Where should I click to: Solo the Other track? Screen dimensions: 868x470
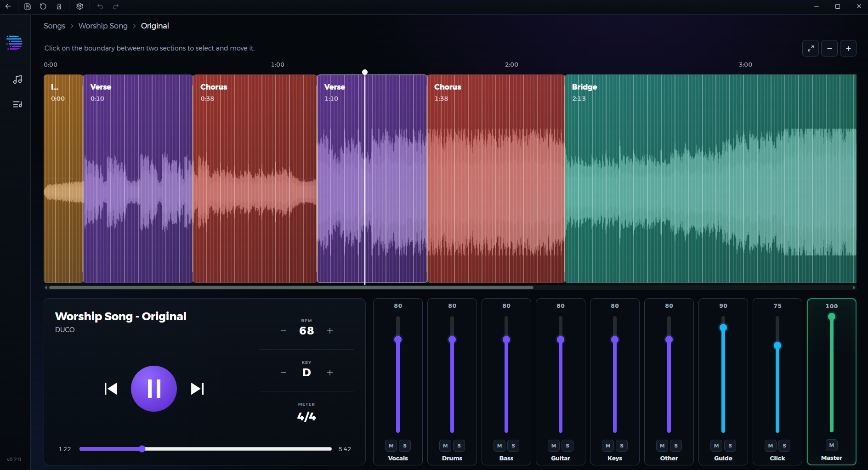(676, 446)
